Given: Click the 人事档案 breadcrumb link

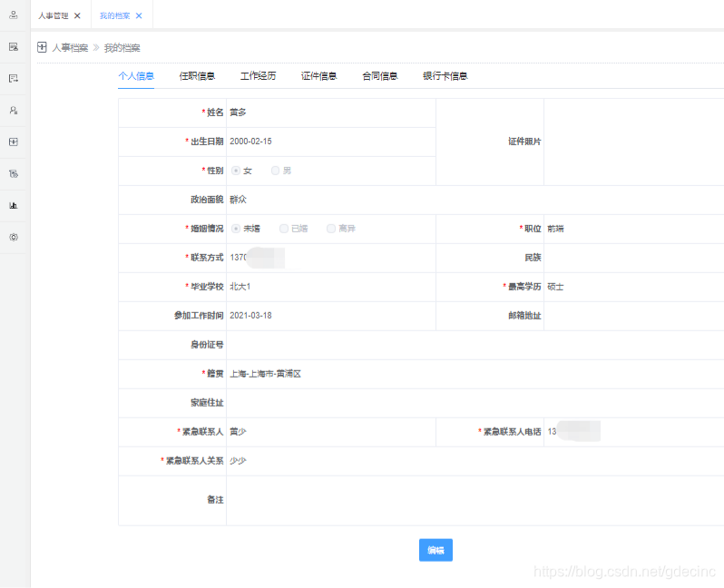Looking at the screenshot, I should pyautogui.click(x=70, y=47).
